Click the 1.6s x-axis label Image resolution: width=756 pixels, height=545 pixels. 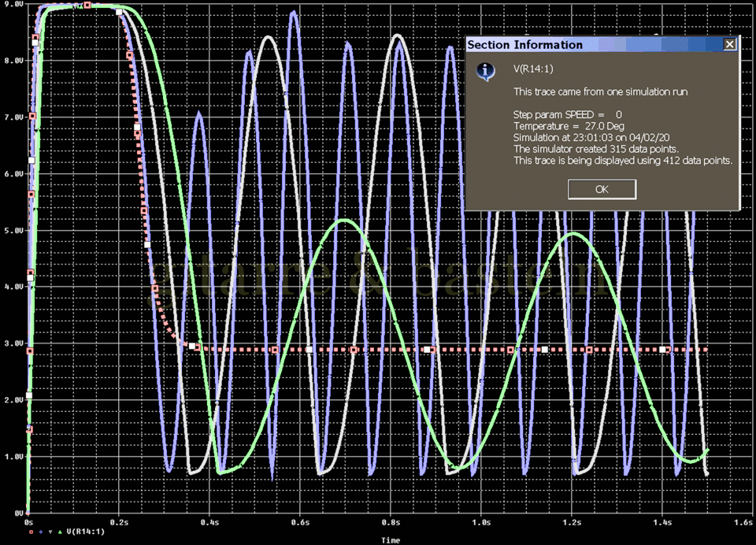744,522
